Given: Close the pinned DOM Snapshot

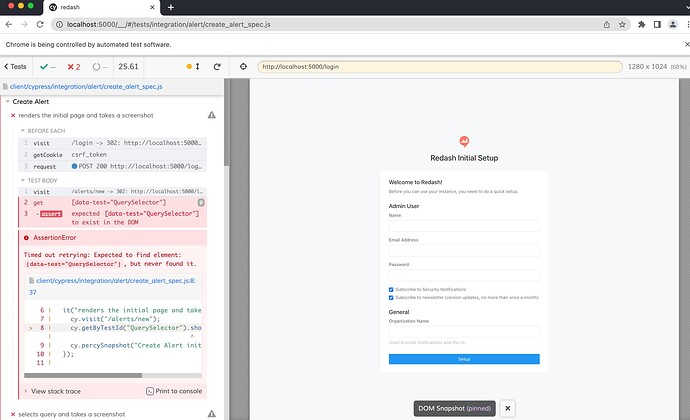Looking at the screenshot, I should pyautogui.click(x=507, y=409).
